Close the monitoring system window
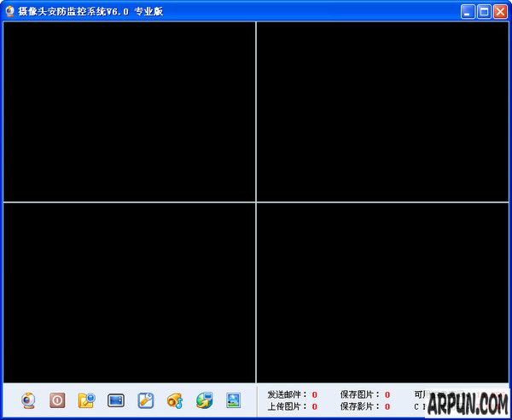This screenshot has height=420, width=512. coord(499,11)
